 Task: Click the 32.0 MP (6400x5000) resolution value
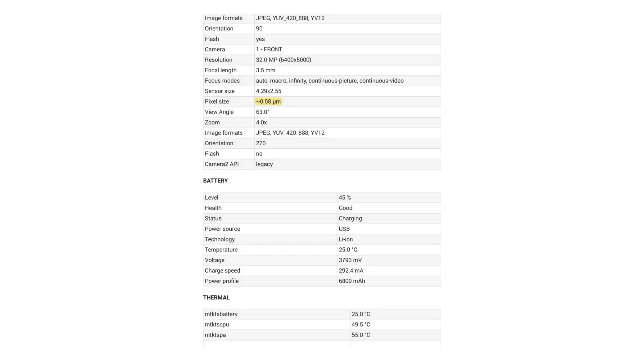click(x=283, y=60)
